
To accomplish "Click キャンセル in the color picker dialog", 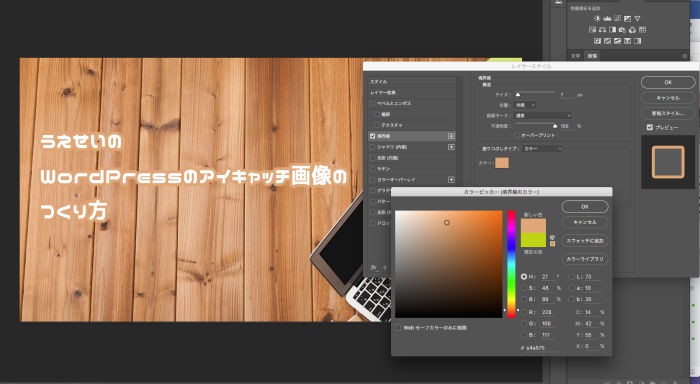I will [x=585, y=222].
